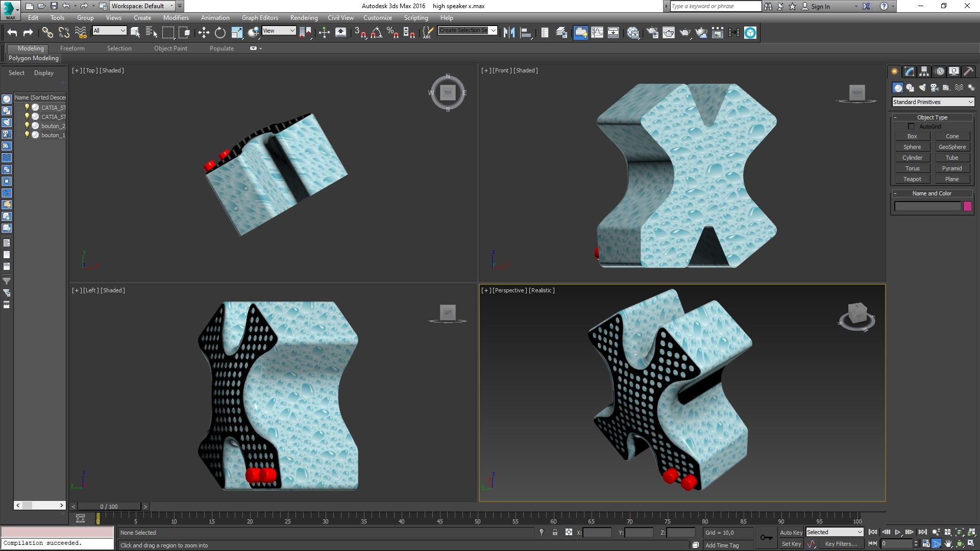Open the Rendering menu

tap(304, 18)
